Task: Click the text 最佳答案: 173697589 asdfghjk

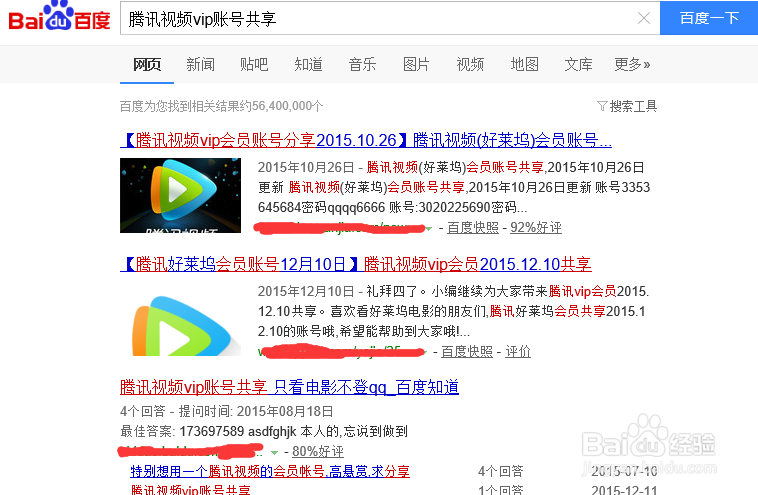Action: [x=208, y=431]
